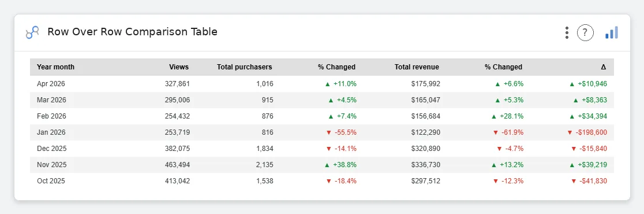Click the views value 463,494
The image size is (644, 214).
click(x=177, y=165)
